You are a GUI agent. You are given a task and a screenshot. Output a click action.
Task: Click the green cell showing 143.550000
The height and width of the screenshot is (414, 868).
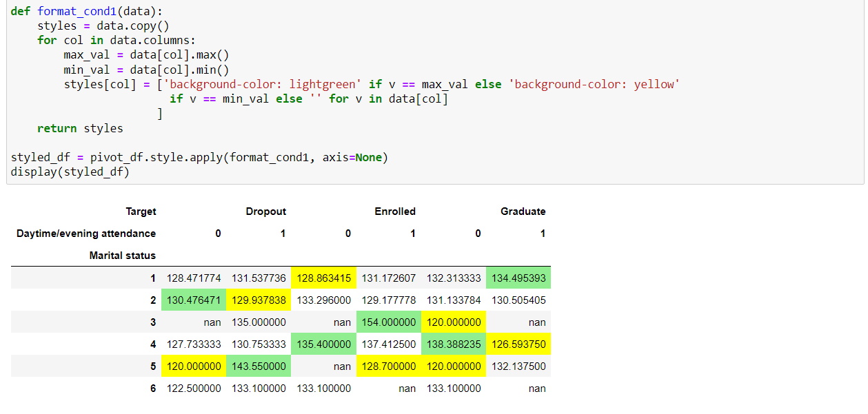pyautogui.click(x=258, y=366)
